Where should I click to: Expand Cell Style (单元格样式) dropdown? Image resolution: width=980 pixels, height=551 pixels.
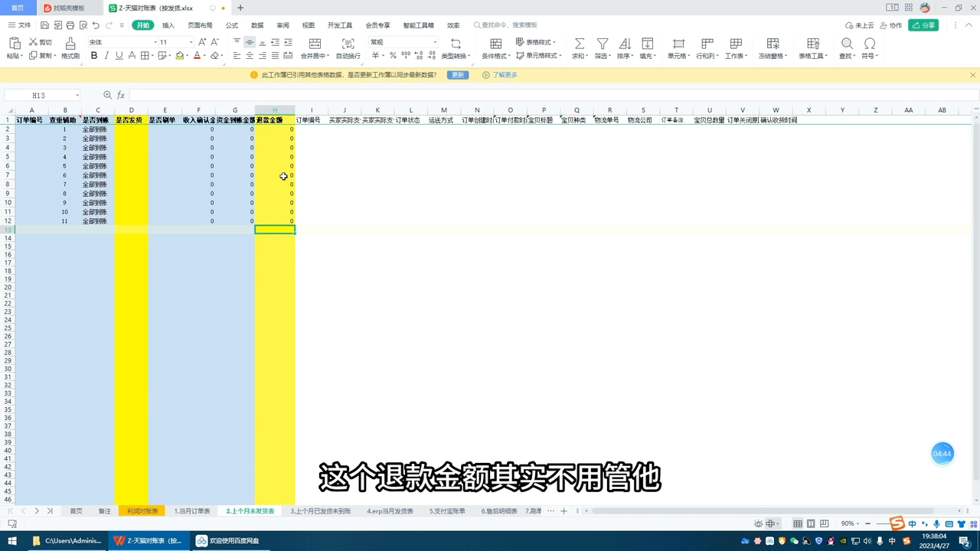pos(539,56)
